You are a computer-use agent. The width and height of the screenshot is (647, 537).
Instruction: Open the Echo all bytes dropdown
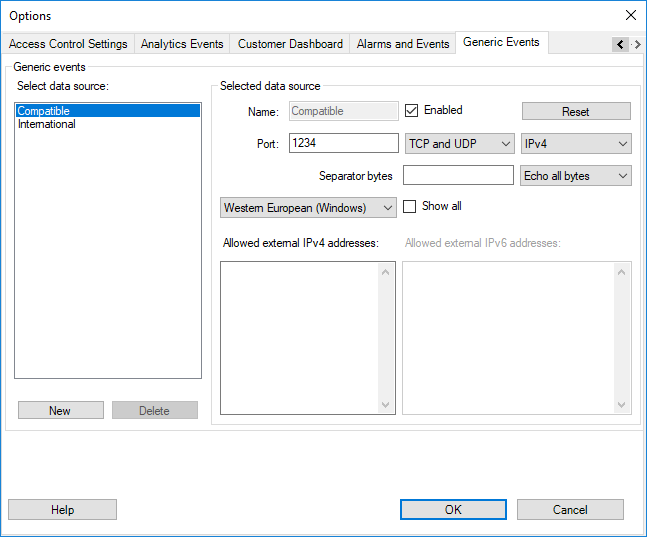(x=577, y=176)
